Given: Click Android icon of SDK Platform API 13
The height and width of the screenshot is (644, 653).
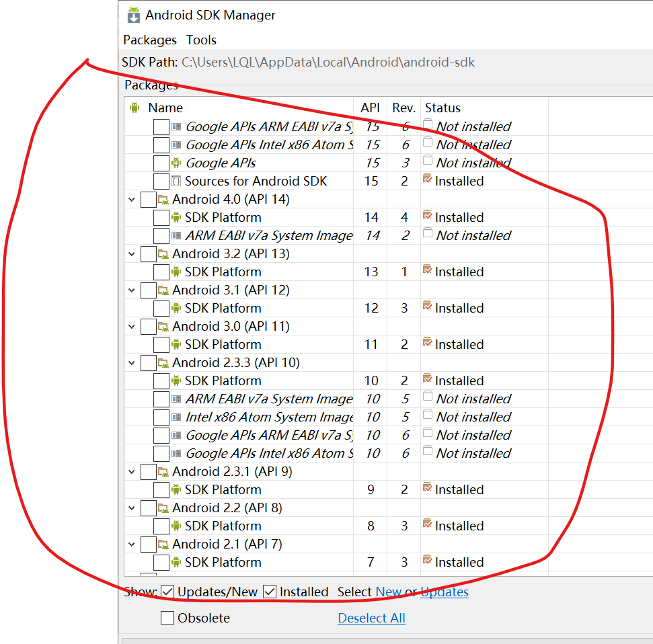Looking at the screenshot, I should tap(176, 272).
